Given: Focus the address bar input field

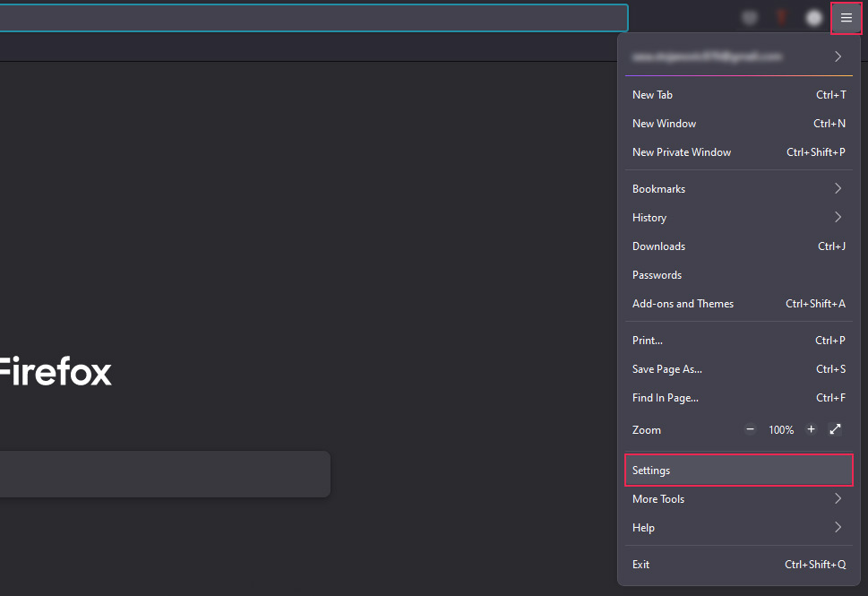Looking at the screenshot, I should point(314,18).
